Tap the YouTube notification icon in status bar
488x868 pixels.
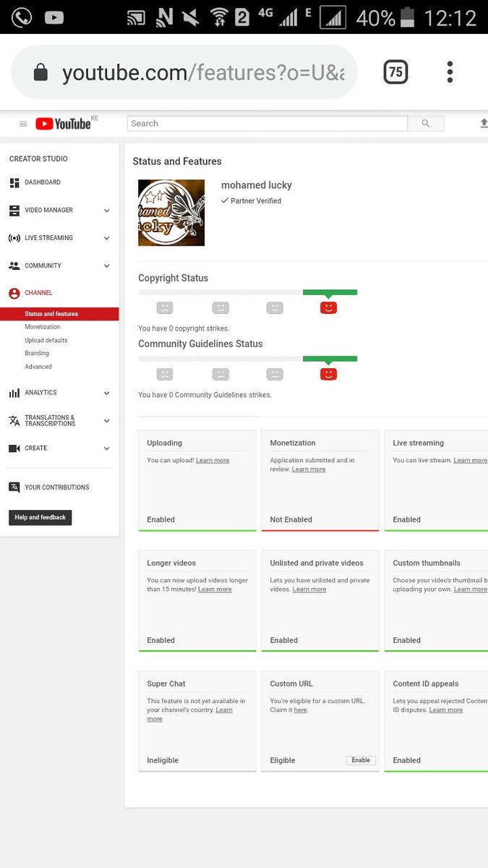(54, 17)
